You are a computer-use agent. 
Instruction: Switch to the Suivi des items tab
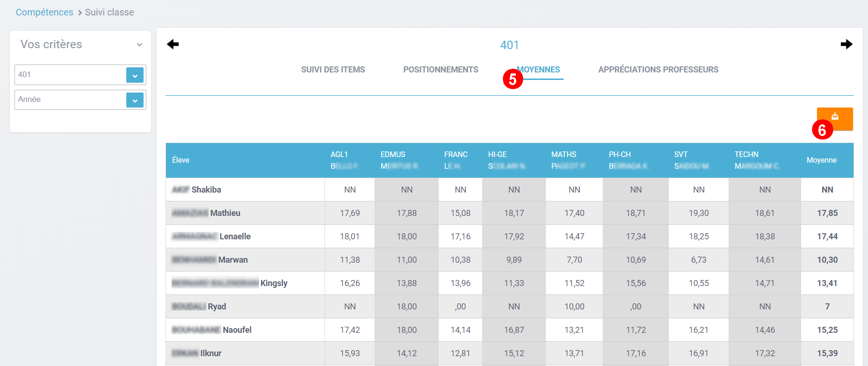click(333, 70)
